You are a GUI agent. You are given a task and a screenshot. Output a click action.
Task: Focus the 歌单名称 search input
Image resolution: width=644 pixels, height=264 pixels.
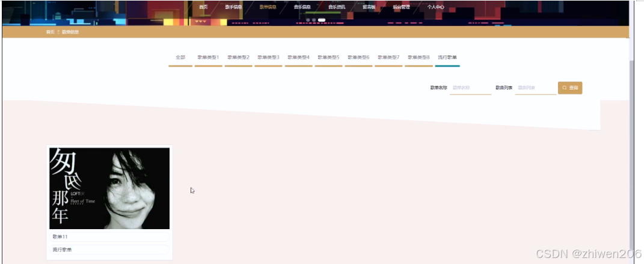pos(470,88)
